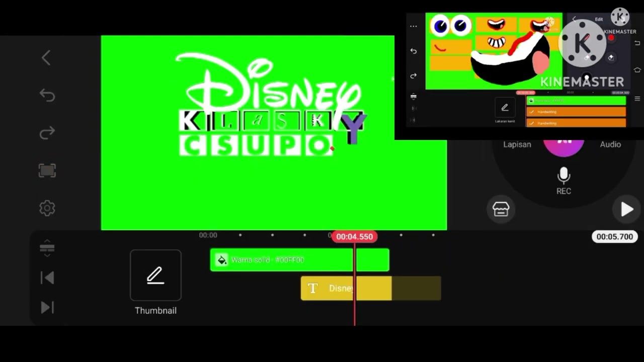This screenshot has width=644, height=362.
Task: Click undo in the inset video
Action: 414,51
